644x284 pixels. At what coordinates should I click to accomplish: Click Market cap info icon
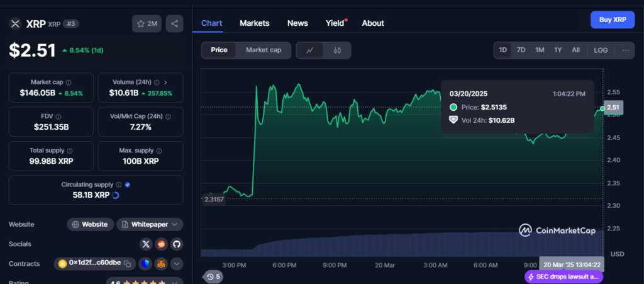69,82
